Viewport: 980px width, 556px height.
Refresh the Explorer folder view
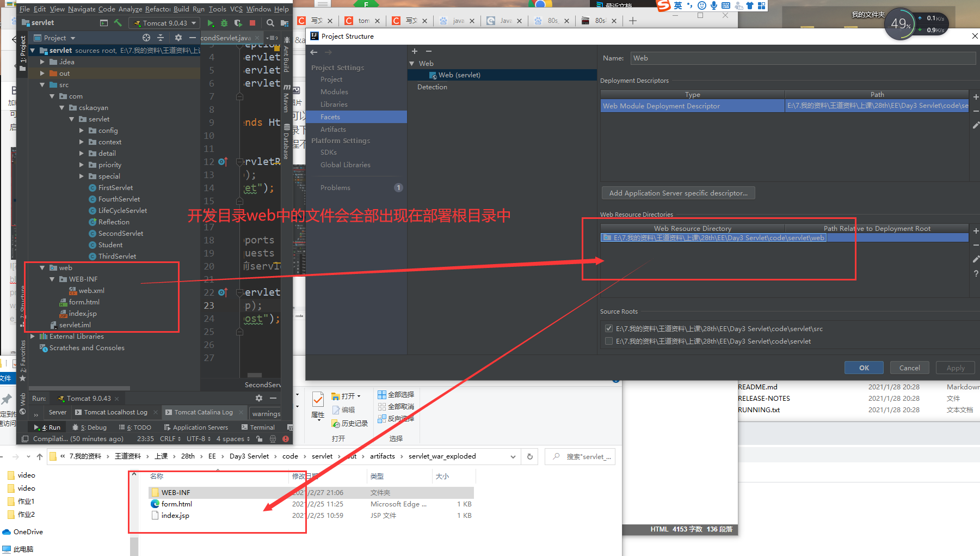pos(530,456)
